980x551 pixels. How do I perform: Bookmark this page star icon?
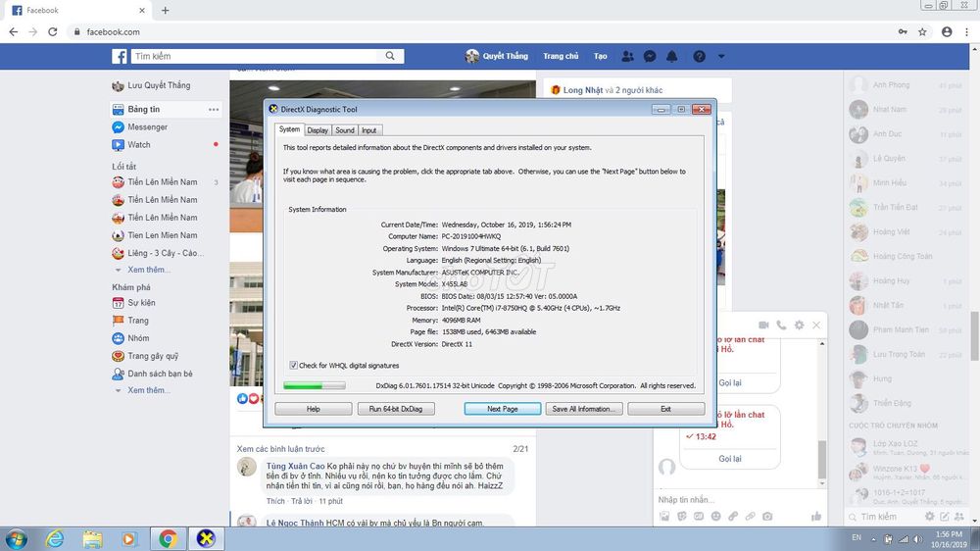(922, 32)
